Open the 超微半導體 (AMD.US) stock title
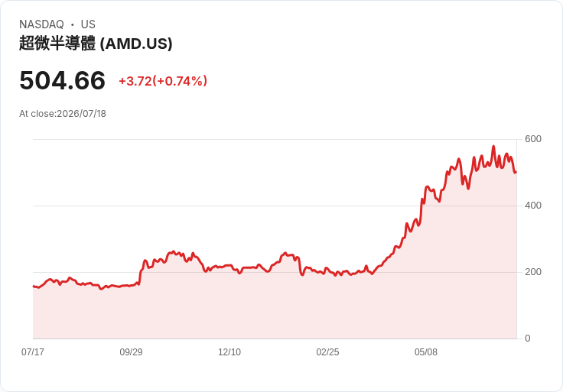Screen dimensions: 563x392 (96, 44)
